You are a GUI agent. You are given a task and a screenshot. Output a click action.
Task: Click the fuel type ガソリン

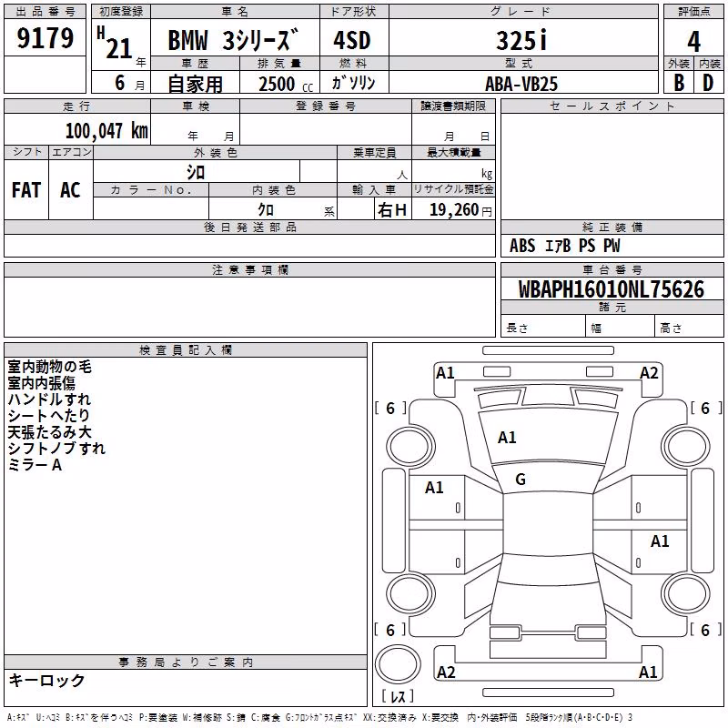(x=353, y=83)
